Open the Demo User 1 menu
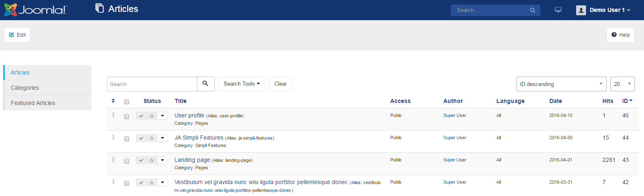The height and width of the screenshot is (196, 644). tap(603, 10)
